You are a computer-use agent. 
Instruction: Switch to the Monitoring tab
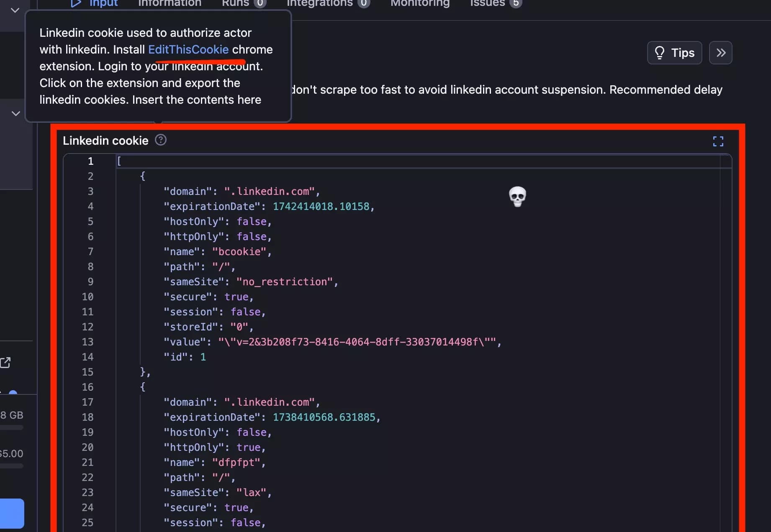[420, 3]
